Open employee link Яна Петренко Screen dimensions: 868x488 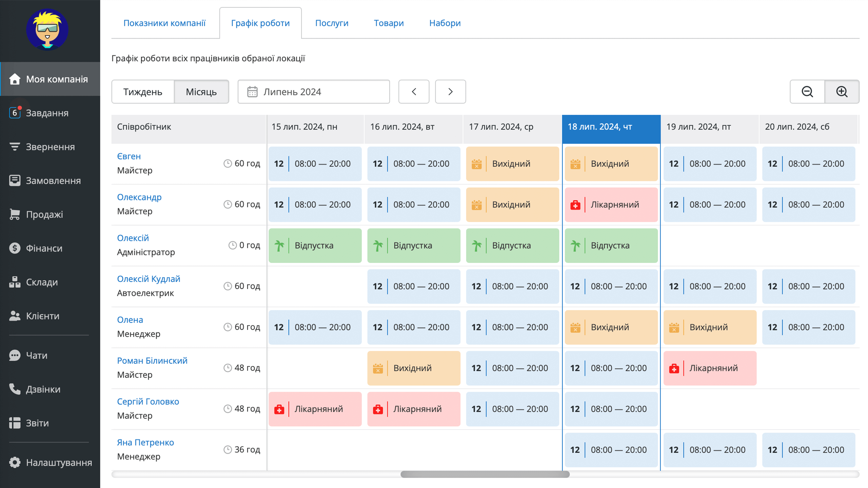pos(145,442)
